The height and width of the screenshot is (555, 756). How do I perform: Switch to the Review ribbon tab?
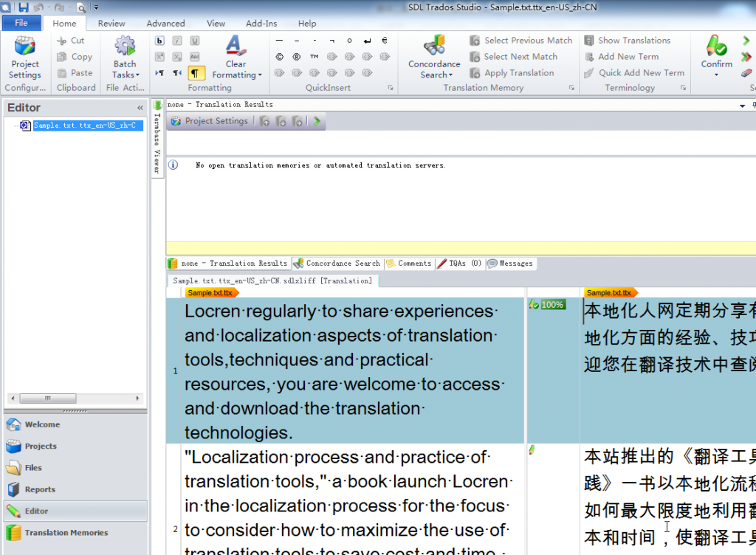click(x=111, y=24)
